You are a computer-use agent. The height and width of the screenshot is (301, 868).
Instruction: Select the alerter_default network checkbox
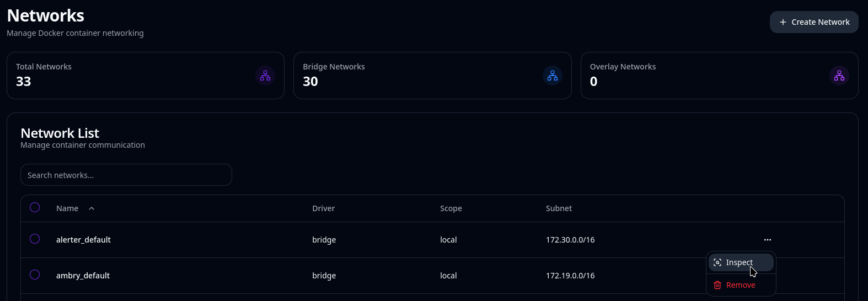pos(35,239)
